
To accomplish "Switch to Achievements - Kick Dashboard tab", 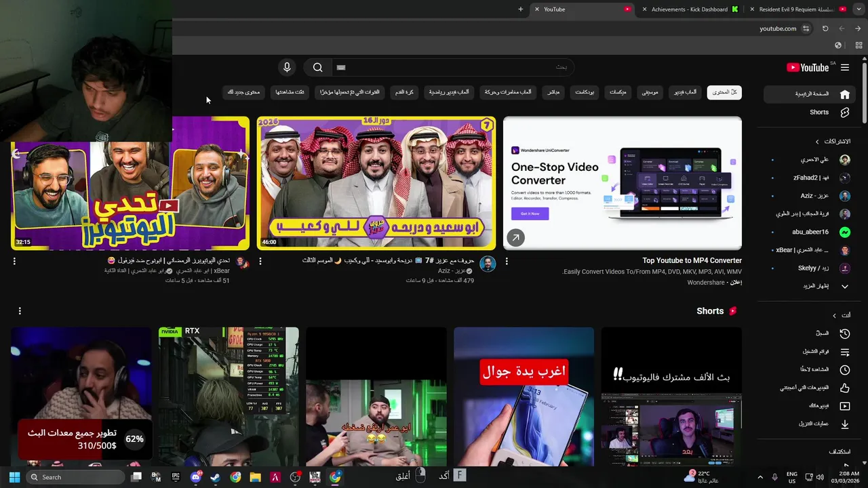I will [x=690, y=9].
